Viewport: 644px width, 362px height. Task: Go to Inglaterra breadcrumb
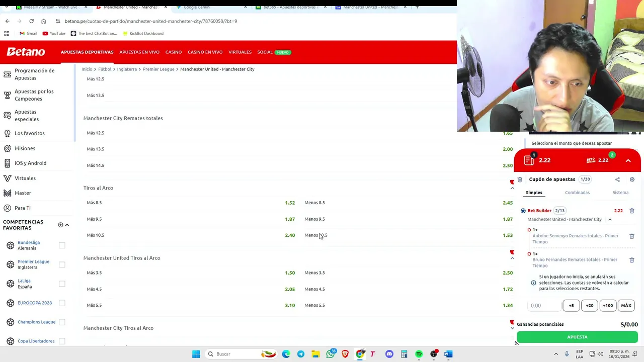[x=127, y=69]
